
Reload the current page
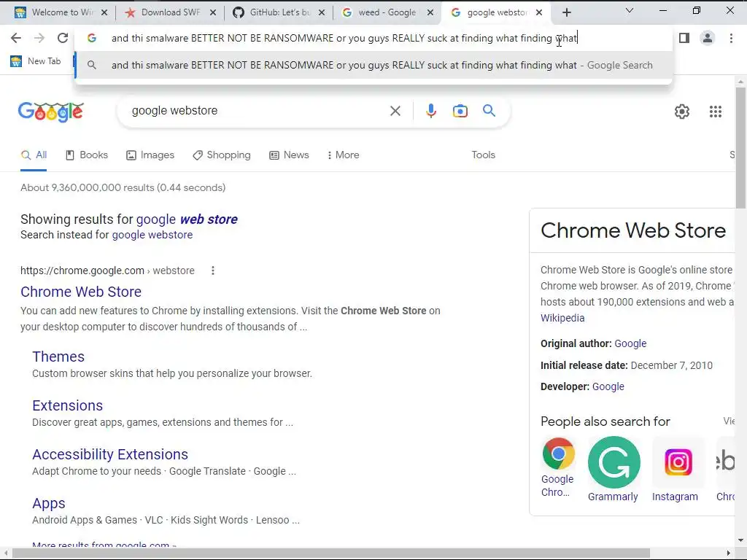point(63,38)
